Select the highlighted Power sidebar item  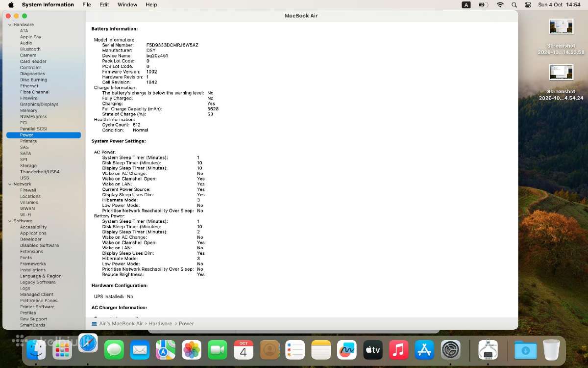[44, 135]
